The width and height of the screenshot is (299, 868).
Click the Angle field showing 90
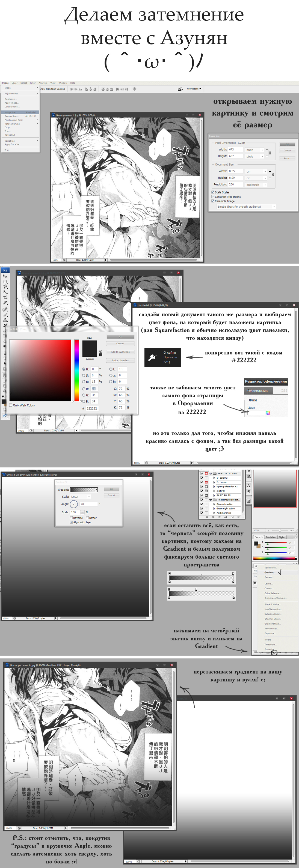[x=89, y=504]
